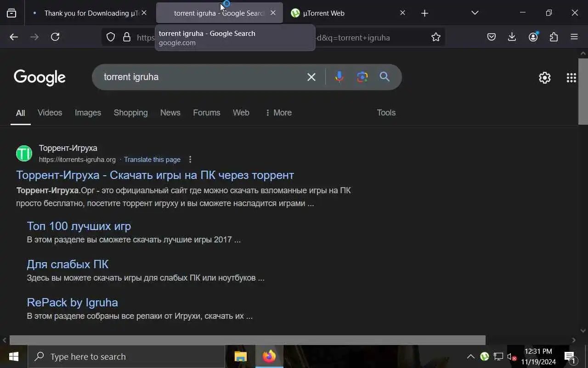
Task: Open Firefox downloads panel
Action: 512,37
